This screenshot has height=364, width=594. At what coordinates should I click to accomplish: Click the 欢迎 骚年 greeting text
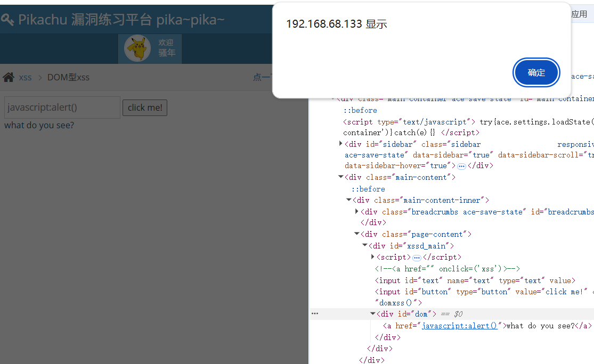(x=167, y=48)
